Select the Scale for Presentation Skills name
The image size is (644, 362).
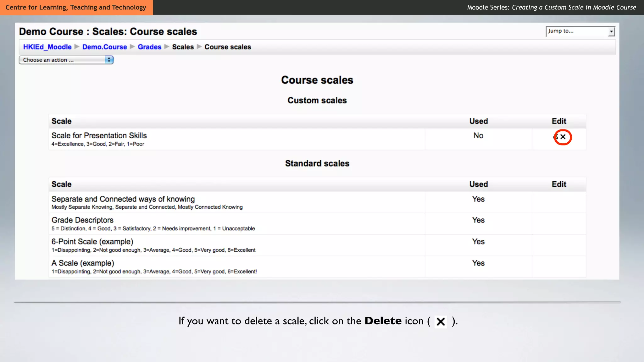pyautogui.click(x=99, y=135)
